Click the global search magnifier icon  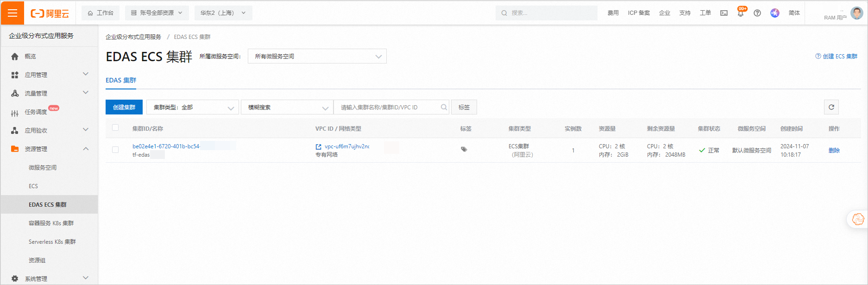click(504, 13)
